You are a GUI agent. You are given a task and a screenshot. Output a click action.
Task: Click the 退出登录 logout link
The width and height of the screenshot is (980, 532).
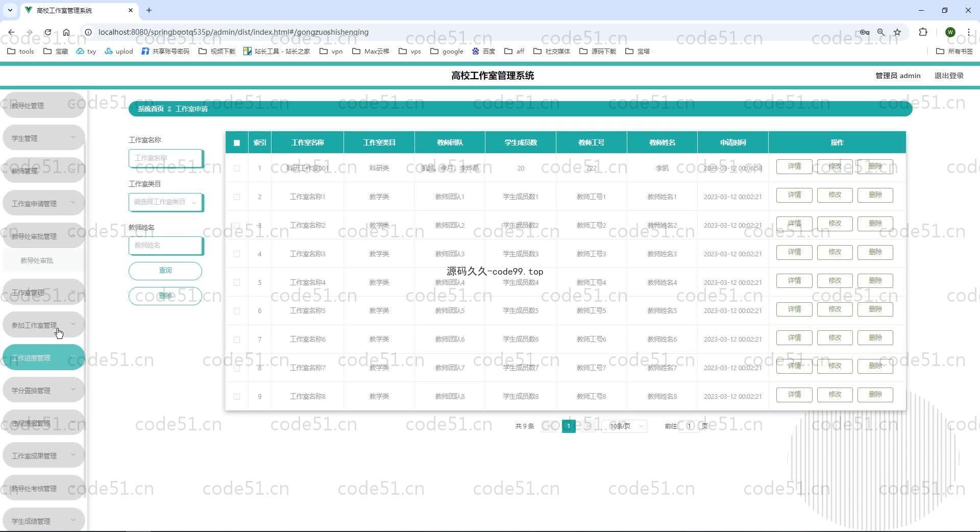coord(949,76)
